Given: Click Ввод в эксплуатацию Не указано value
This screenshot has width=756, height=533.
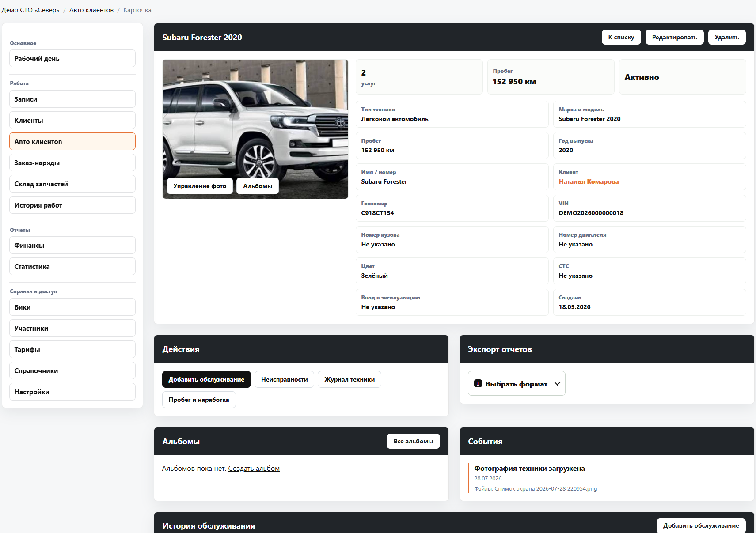Looking at the screenshot, I should click(378, 307).
